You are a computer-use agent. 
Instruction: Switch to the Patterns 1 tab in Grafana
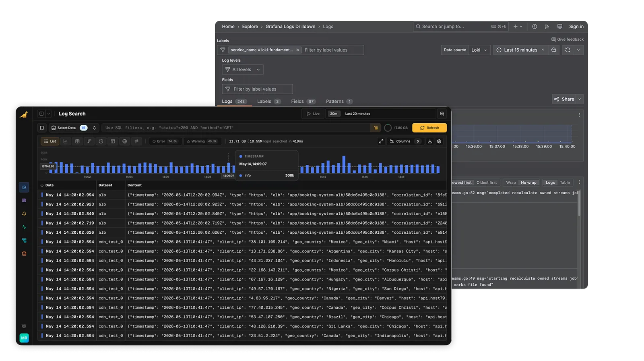[x=339, y=102]
